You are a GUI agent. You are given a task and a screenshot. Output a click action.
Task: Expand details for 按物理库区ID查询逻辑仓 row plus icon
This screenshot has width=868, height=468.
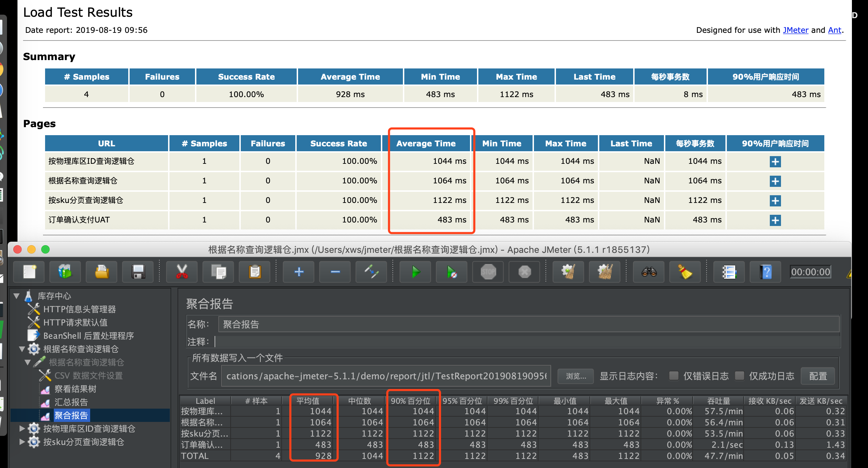[775, 162]
